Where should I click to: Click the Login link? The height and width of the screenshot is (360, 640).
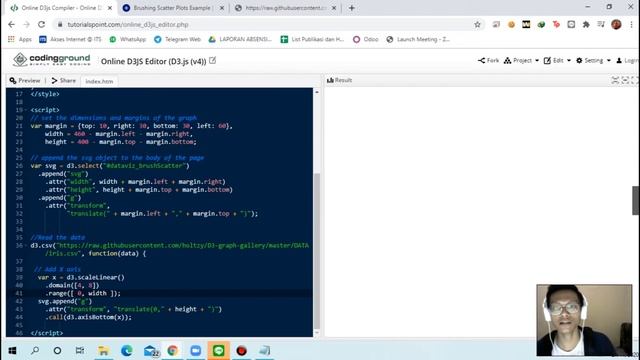point(628,60)
